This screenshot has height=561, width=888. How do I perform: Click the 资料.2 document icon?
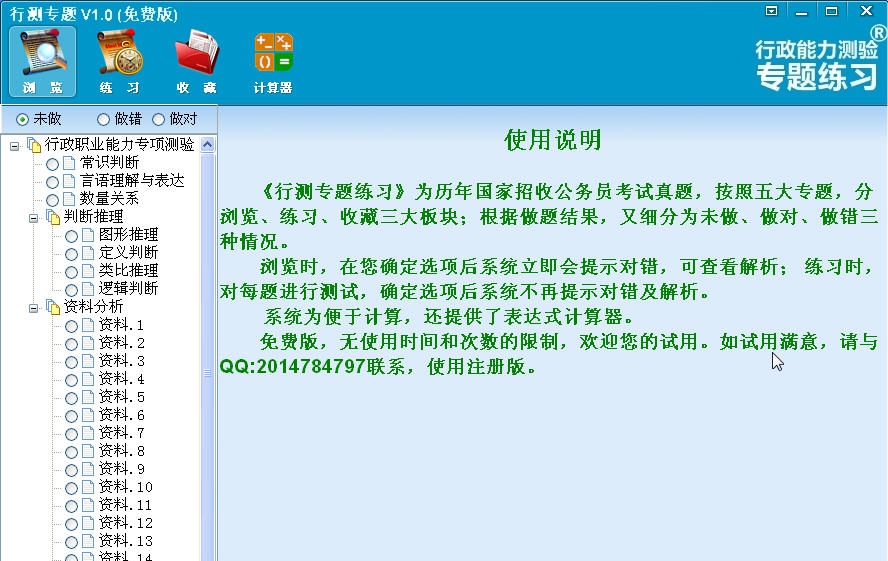point(88,343)
